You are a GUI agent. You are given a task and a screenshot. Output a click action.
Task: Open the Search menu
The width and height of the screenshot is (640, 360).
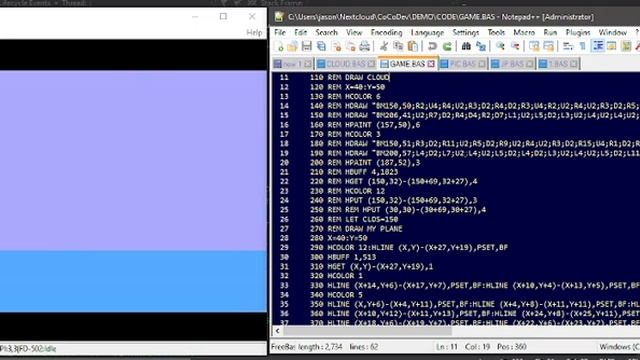click(327, 32)
